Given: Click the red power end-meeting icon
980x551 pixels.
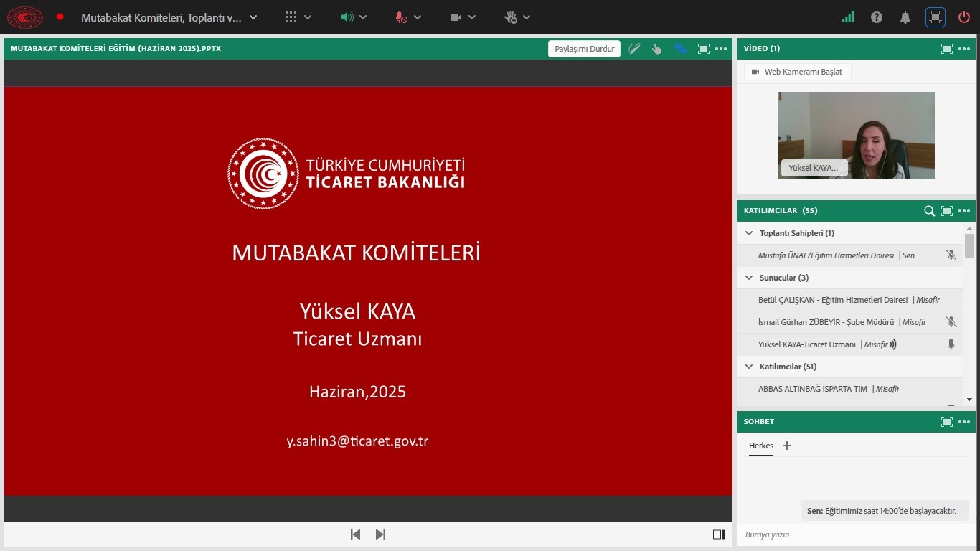Looking at the screenshot, I should pos(963,17).
